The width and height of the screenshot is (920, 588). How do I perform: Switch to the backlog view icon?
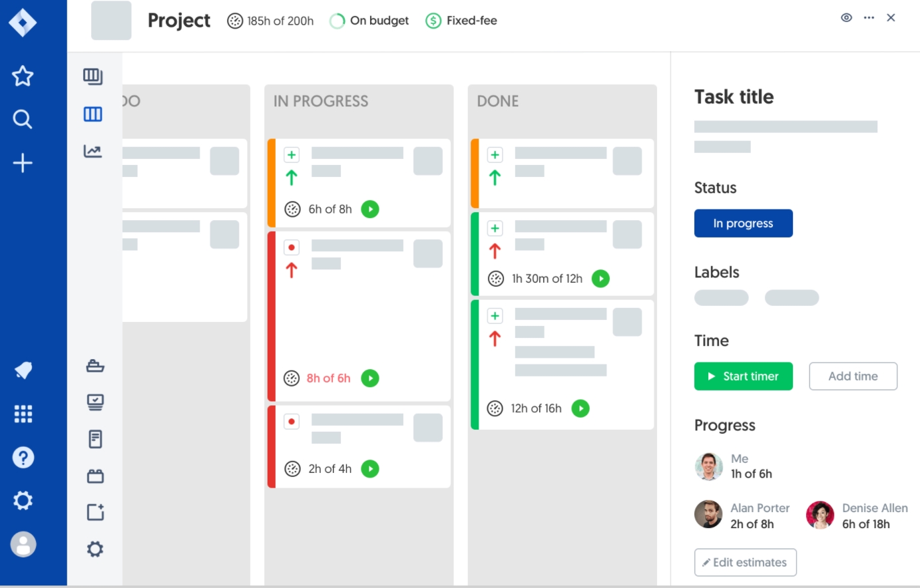point(93,76)
